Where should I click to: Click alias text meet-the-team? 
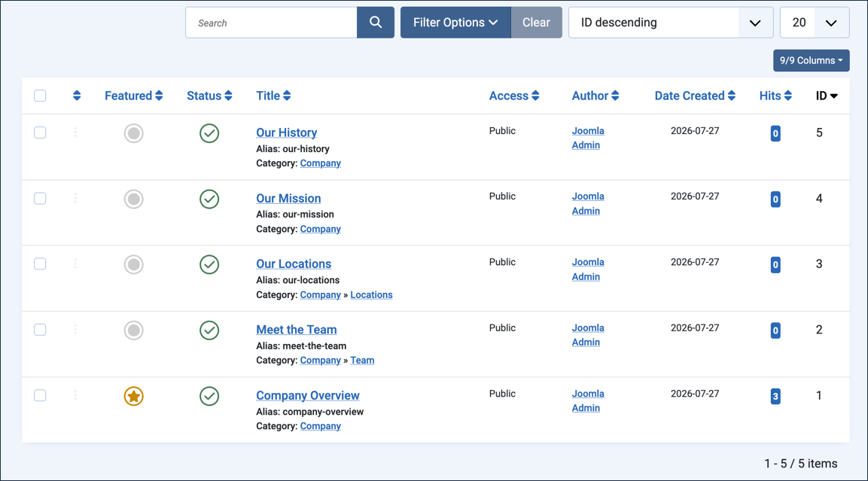315,346
